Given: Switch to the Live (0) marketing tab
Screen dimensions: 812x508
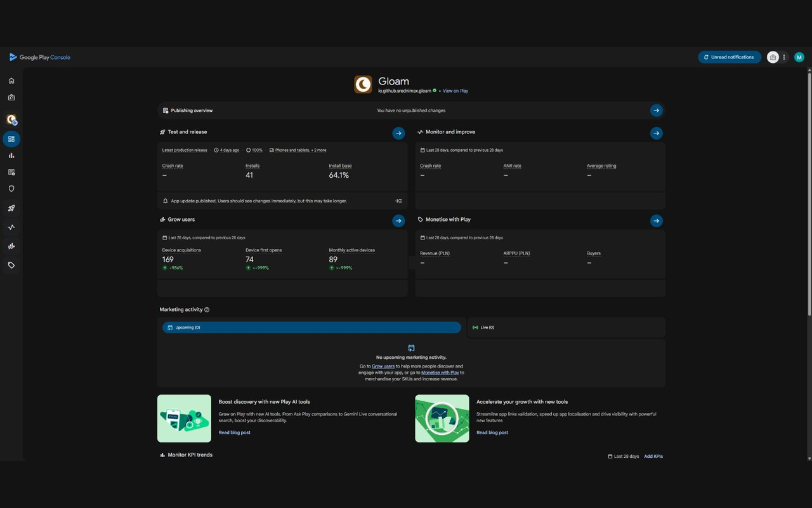Looking at the screenshot, I should click(x=566, y=328).
